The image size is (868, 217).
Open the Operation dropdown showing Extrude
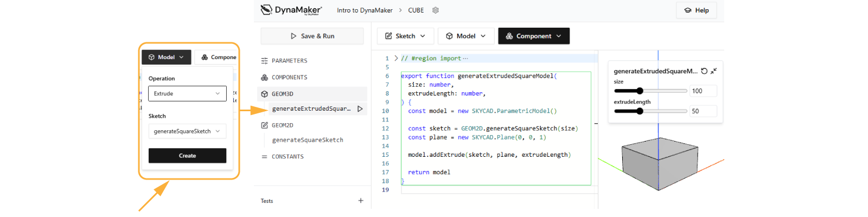(x=187, y=93)
